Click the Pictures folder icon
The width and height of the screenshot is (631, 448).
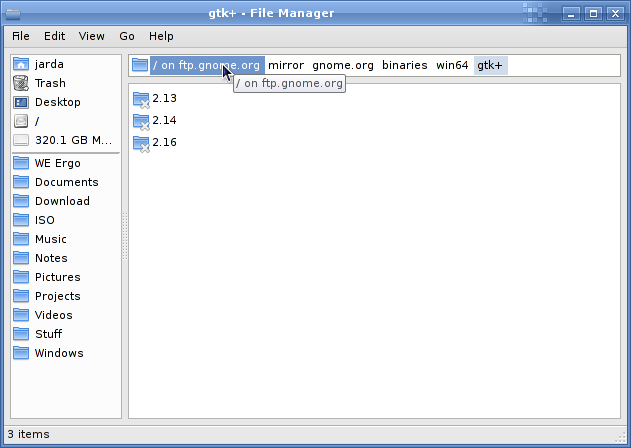click(x=21, y=277)
